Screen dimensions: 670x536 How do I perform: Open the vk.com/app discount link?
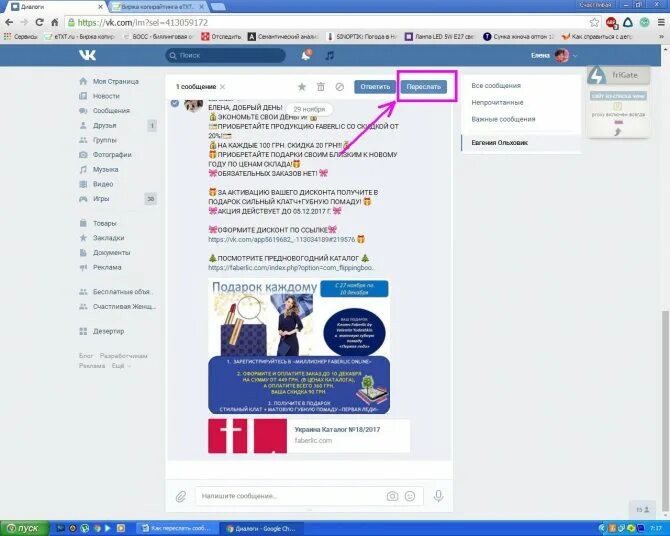tap(282, 240)
